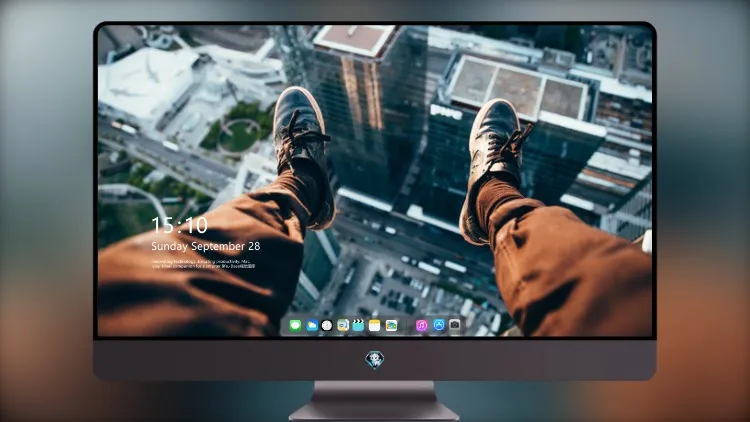Open the blue App Store icon

coord(439,325)
